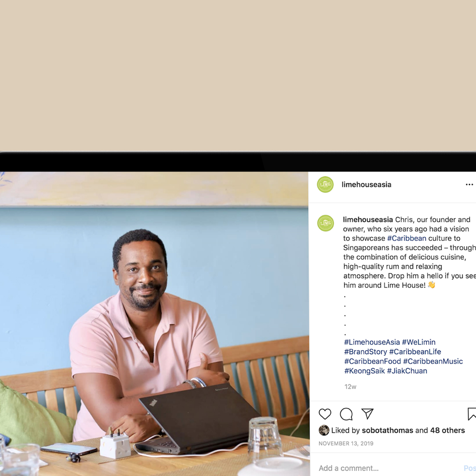Viewport: 476px width, 476px height.
Task: Share post with paper plane icon
Action: 367,414
